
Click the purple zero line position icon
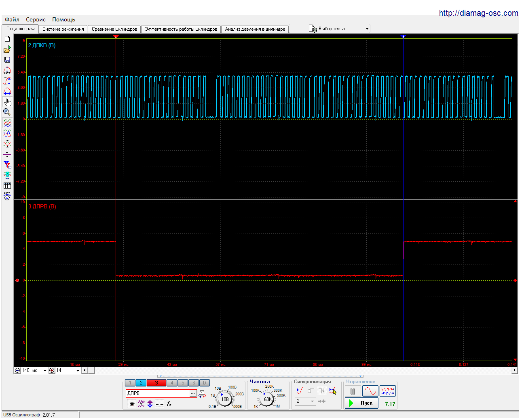pos(7,154)
